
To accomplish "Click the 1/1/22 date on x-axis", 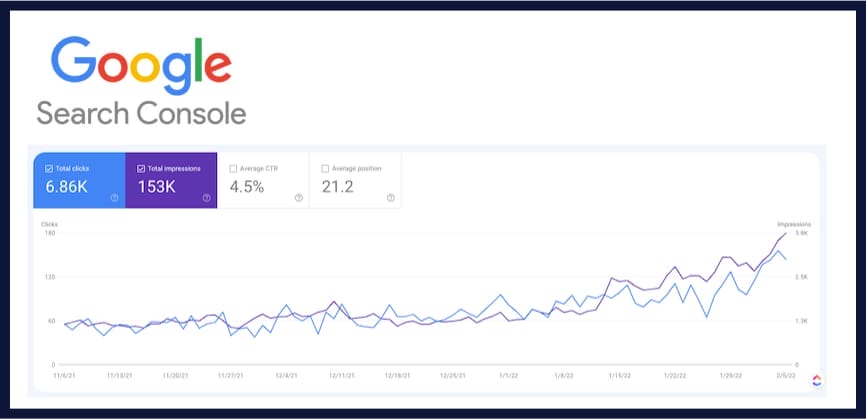I will point(509,376).
